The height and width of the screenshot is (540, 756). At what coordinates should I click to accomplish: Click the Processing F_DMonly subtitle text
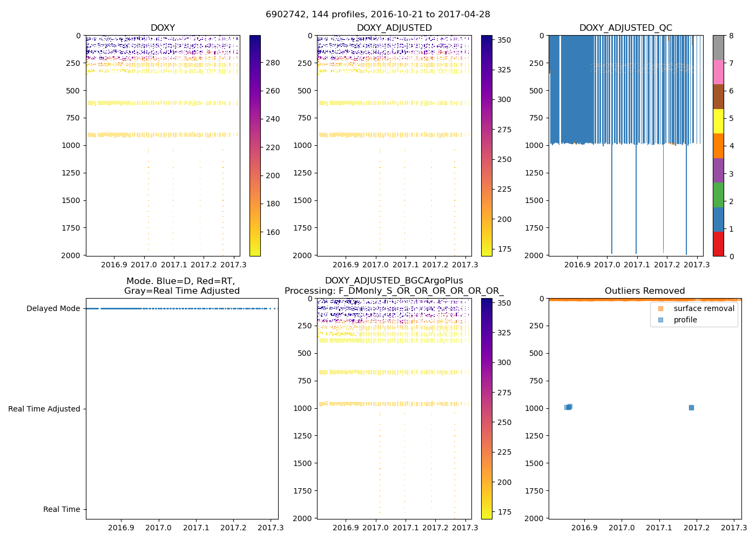pyautogui.click(x=394, y=291)
